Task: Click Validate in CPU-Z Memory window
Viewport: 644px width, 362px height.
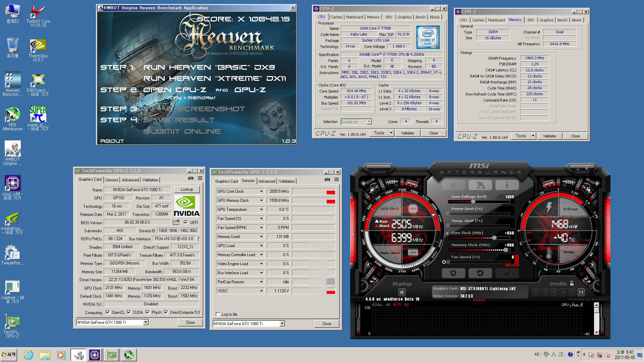Action: click(x=549, y=136)
